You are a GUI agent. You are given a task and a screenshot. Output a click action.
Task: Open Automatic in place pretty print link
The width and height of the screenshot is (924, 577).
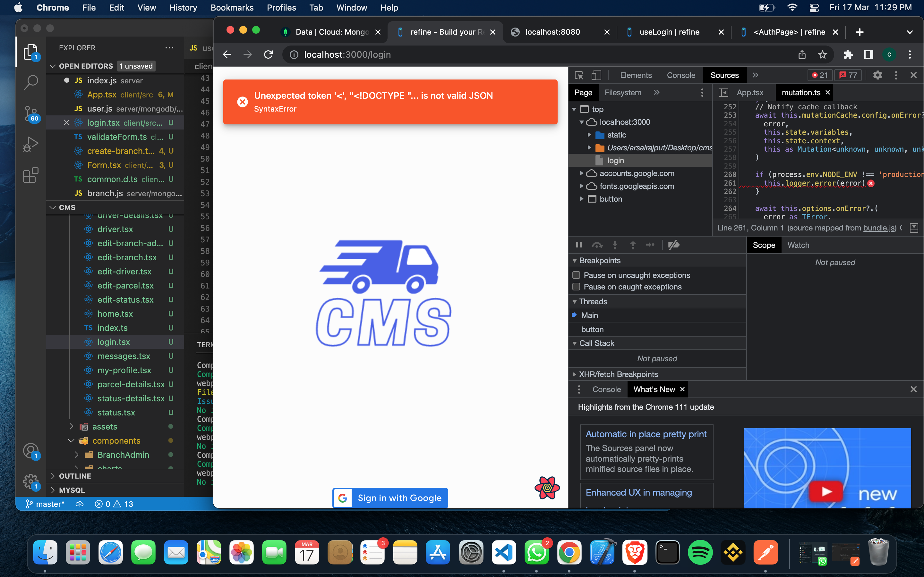point(646,434)
